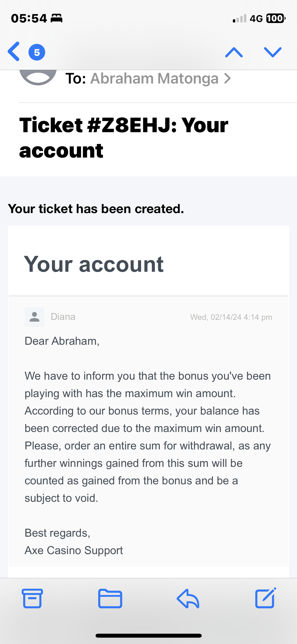Tap the battery indicator in status bar
297x644 pixels.
point(275,18)
